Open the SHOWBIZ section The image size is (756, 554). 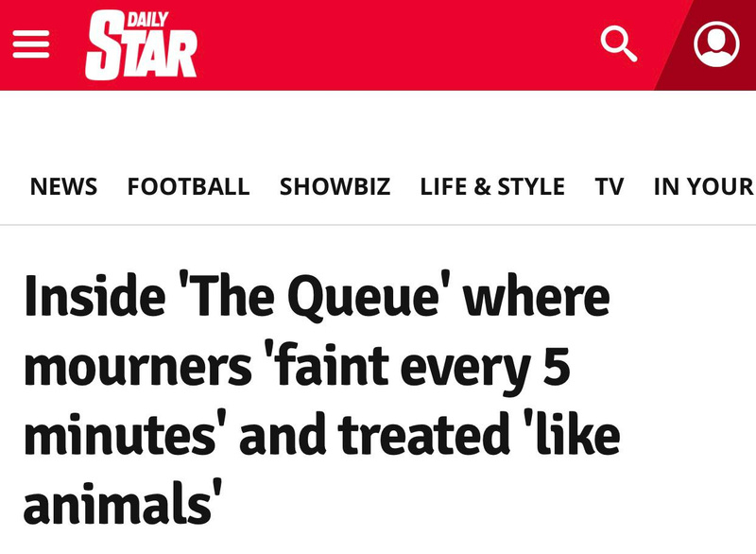tap(335, 187)
